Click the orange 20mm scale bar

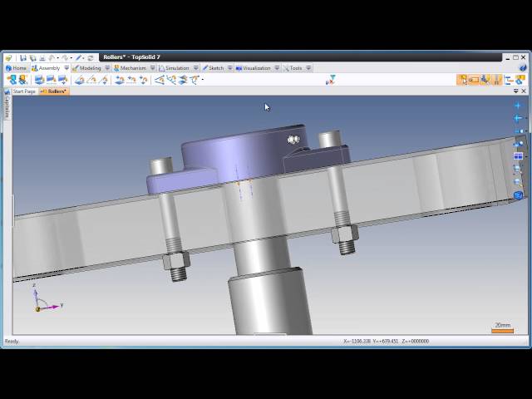tap(502, 331)
